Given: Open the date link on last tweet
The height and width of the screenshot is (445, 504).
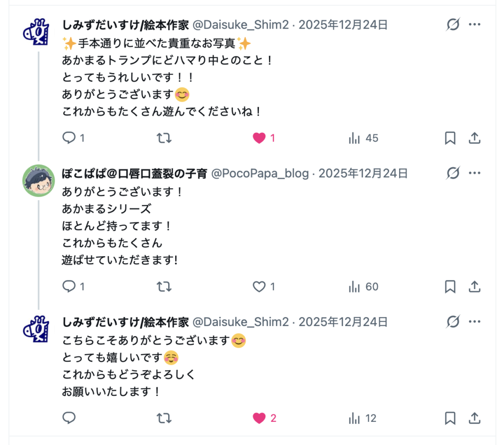Looking at the screenshot, I should pyautogui.click(x=343, y=322).
